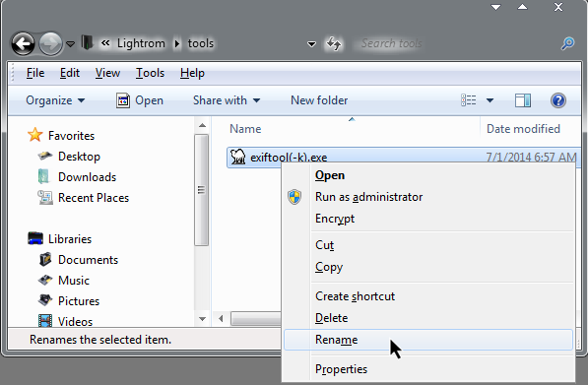Toggle the preview pane icon
Image resolution: width=588 pixels, height=385 pixels.
(x=523, y=100)
